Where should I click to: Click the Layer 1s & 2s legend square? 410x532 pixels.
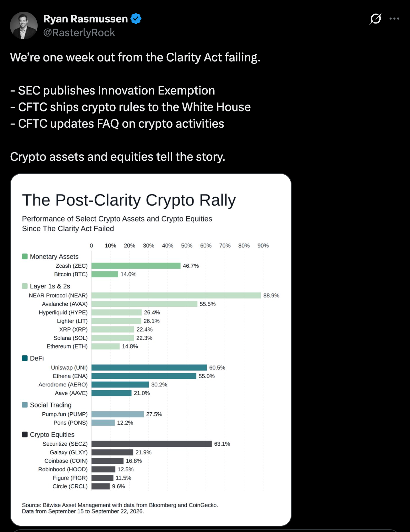[x=25, y=286]
